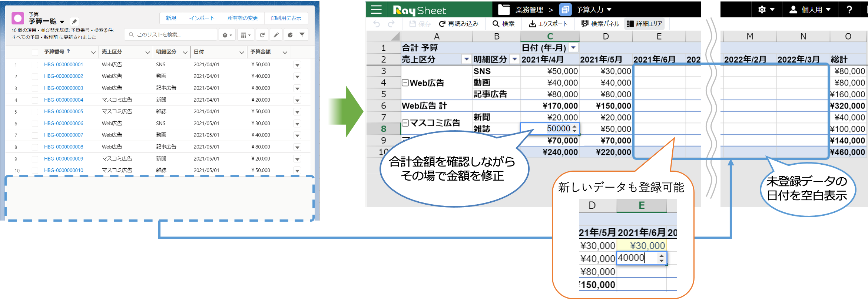Click the spinner on cell 50000
This screenshot has width=868, height=299.
[x=574, y=128]
